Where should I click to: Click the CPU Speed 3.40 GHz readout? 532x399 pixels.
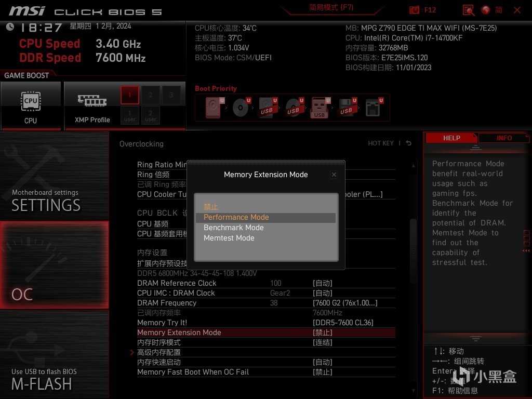[x=118, y=44]
